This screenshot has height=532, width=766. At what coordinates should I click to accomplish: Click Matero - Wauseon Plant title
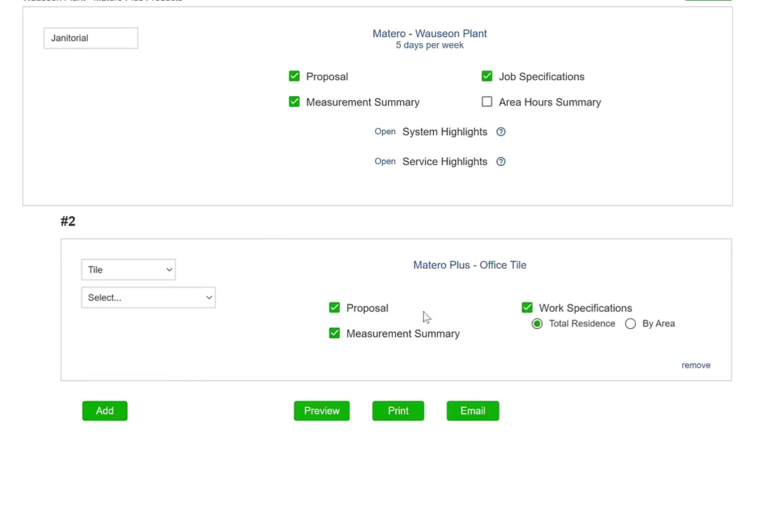pos(430,33)
